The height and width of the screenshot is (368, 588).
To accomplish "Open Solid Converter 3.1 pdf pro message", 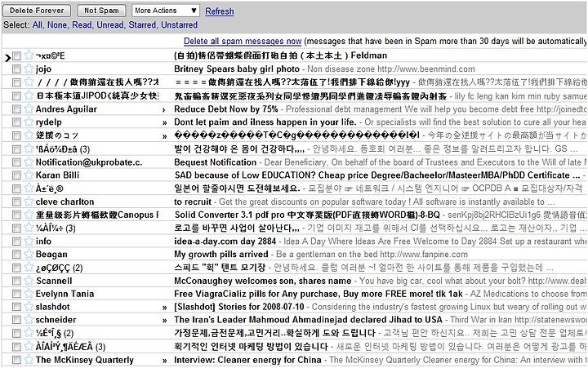I will pos(307,215).
